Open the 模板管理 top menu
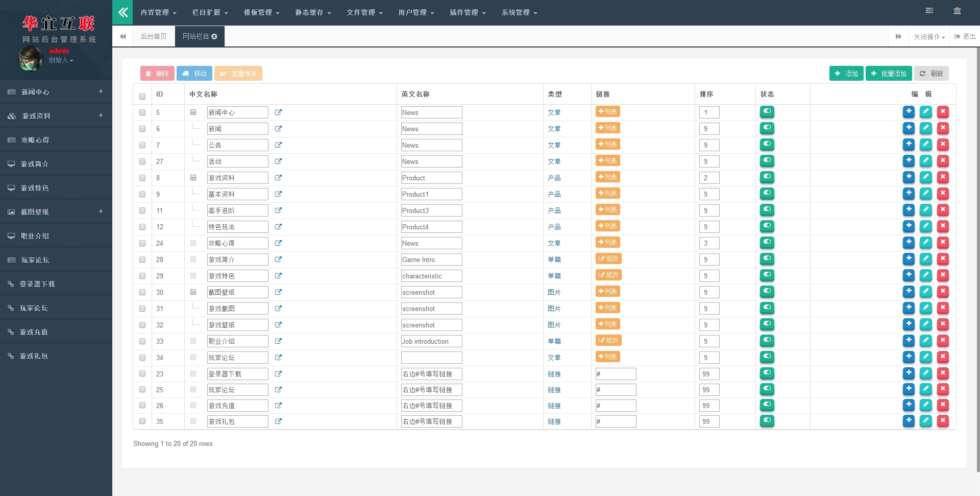This screenshot has width=980, height=496. coord(261,12)
